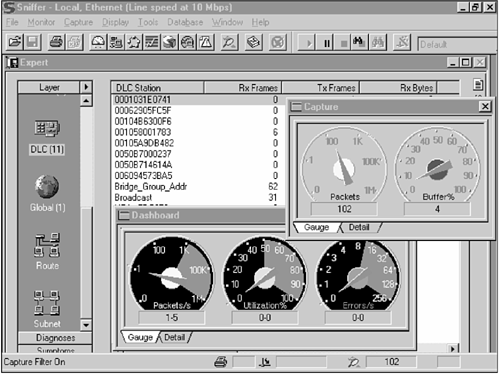Click the Open file toolbar icon
The image size is (500, 374).
(15, 42)
